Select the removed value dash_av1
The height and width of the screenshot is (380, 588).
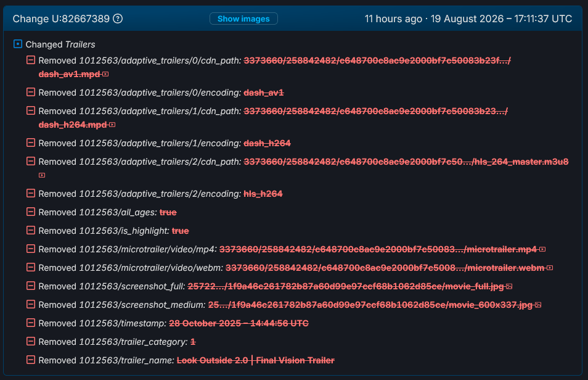tap(264, 93)
